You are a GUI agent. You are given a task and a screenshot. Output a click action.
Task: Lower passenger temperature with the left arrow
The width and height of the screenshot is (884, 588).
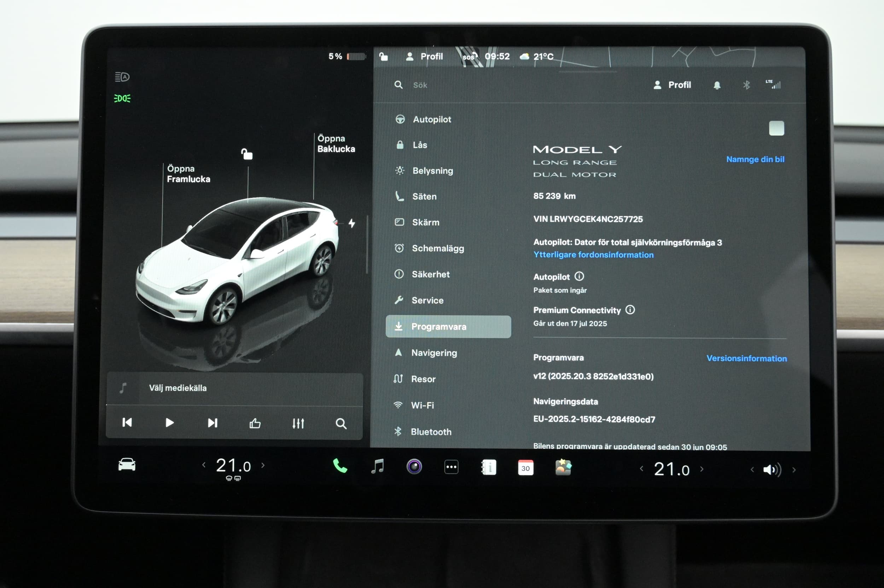(641, 468)
